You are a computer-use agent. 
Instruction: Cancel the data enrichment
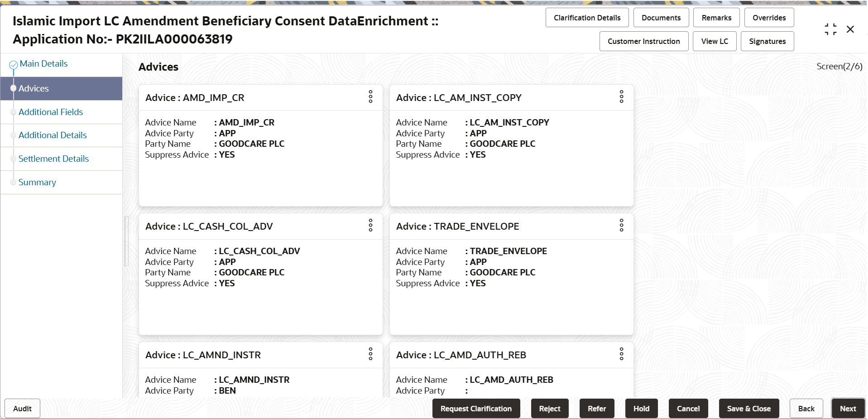click(688, 409)
